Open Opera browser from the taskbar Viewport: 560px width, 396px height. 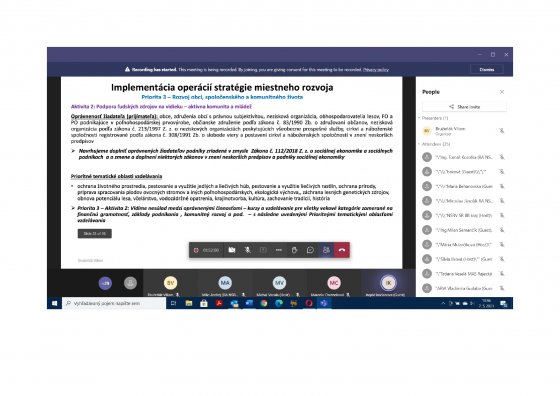(x=309, y=303)
